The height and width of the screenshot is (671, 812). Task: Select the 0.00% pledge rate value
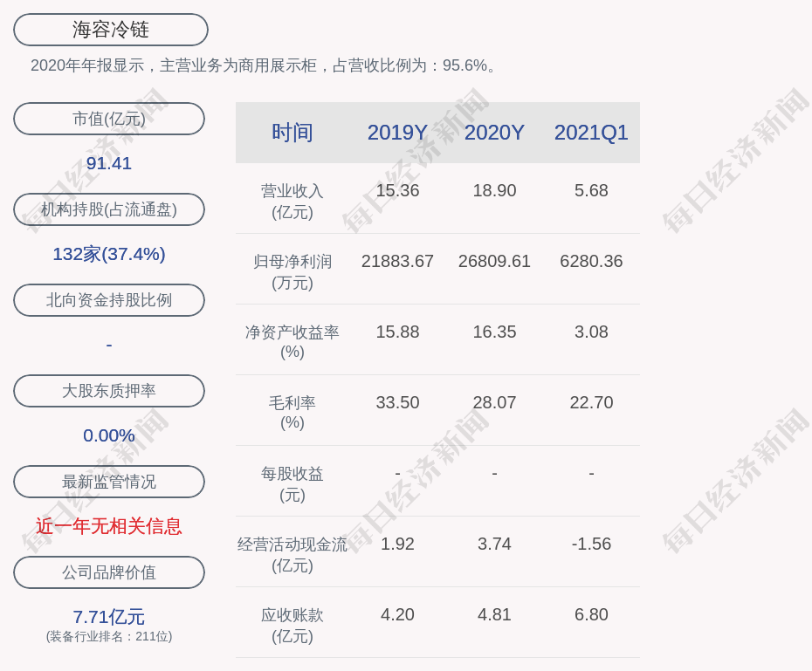pos(109,435)
